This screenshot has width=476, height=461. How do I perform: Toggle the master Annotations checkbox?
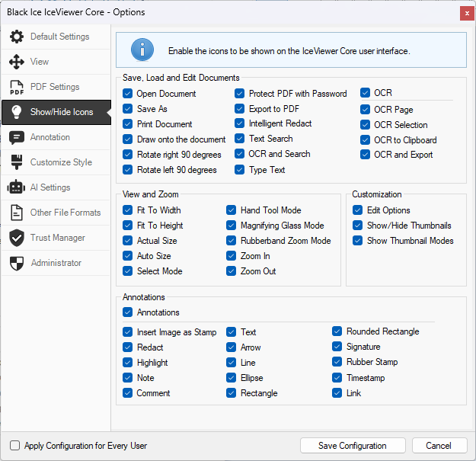(x=127, y=312)
